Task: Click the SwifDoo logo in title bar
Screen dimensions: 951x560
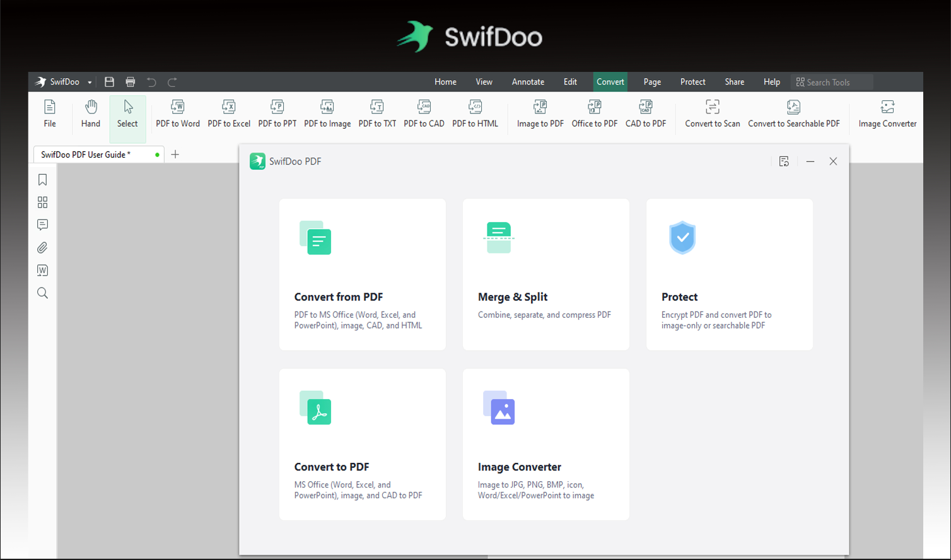Action: [x=41, y=82]
